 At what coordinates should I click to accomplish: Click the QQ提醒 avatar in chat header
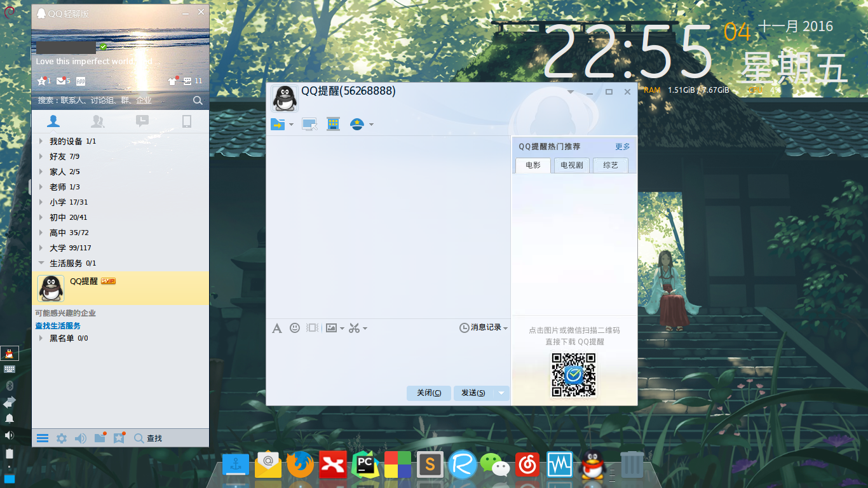point(285,98)
